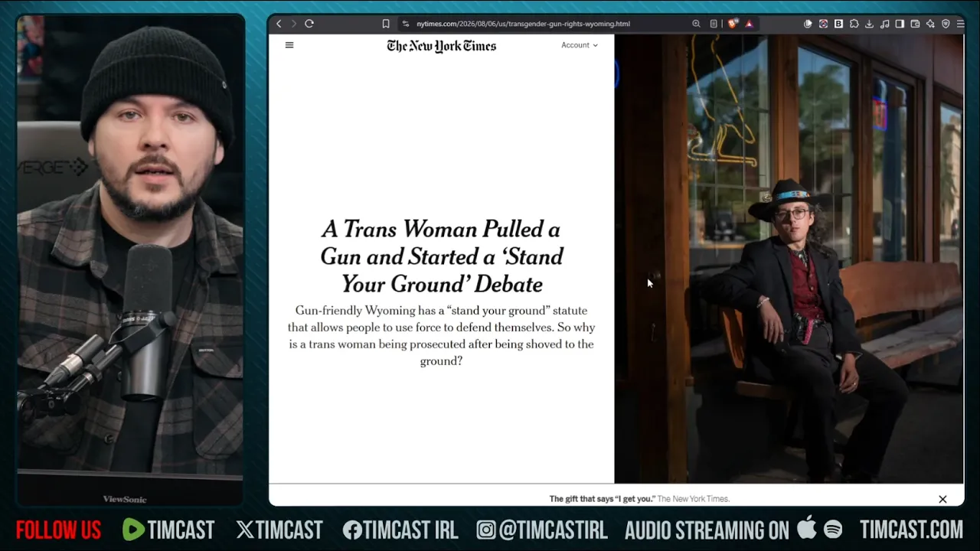Go forward in browser history
The image size is (980, 551).
coord(293,24)
